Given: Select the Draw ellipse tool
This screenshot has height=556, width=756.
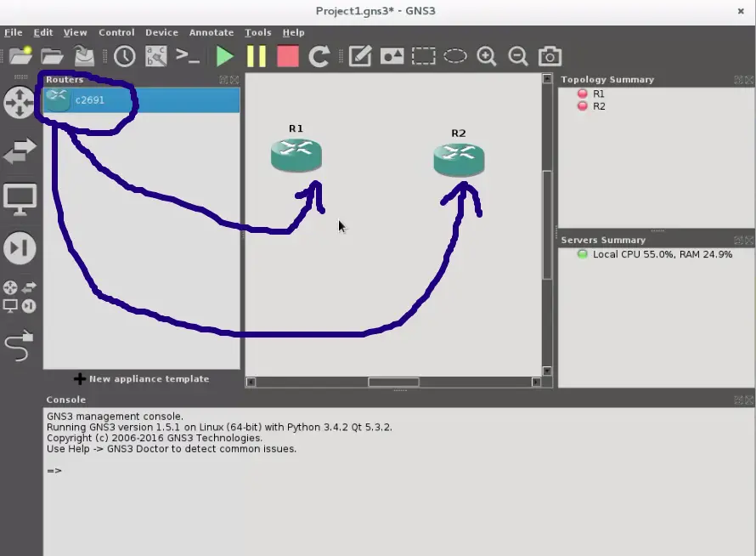Looking at the screenshot, I should coord(455,56).
